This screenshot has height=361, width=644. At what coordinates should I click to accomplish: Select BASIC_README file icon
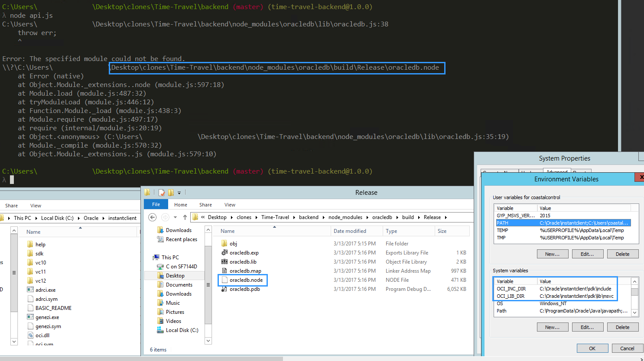click(30, 308)
